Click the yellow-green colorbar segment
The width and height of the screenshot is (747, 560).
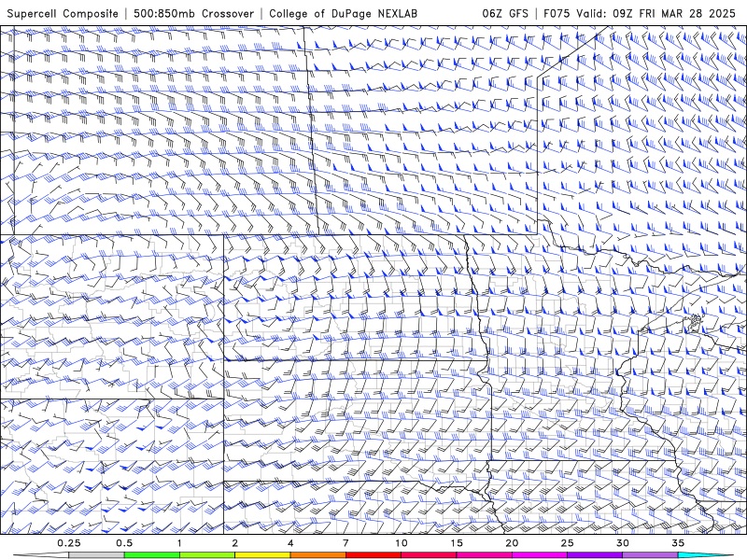207,555
